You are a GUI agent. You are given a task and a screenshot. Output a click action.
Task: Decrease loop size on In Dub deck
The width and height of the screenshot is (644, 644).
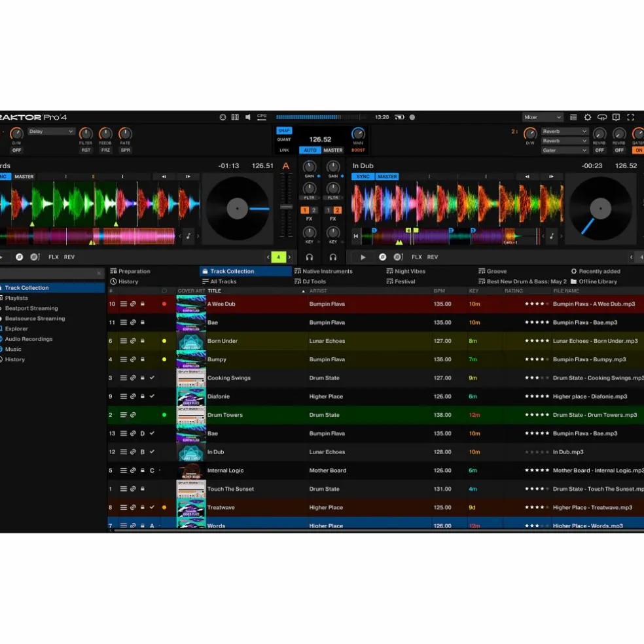632,257
